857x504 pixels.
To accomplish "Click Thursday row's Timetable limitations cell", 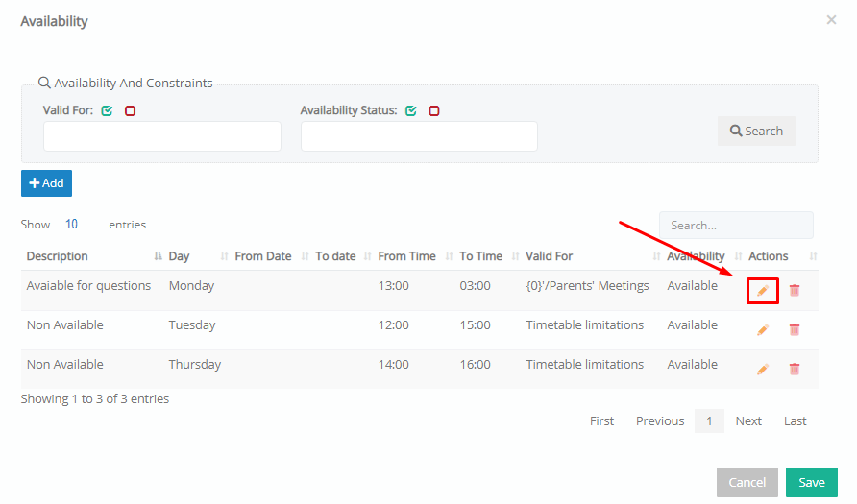I will coord(585,364).
